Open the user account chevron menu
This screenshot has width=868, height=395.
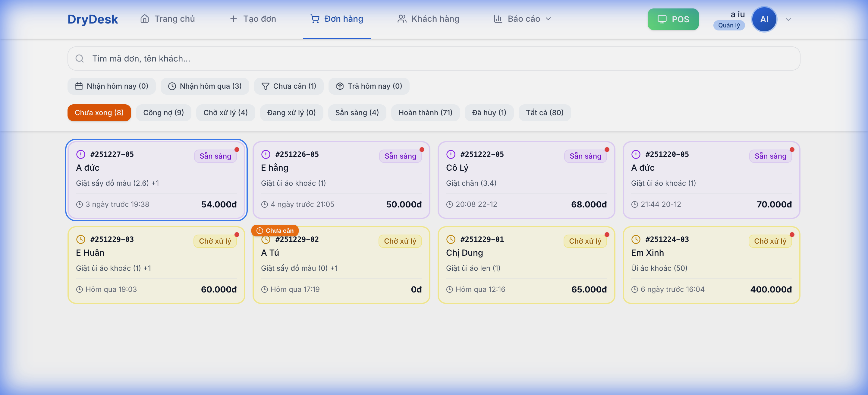point(788,20)
